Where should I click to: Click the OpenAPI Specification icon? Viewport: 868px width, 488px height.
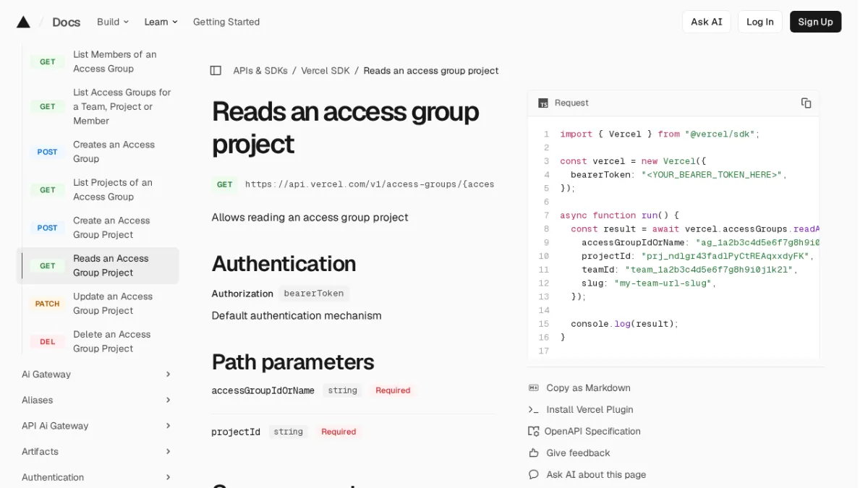click(534, 432)
